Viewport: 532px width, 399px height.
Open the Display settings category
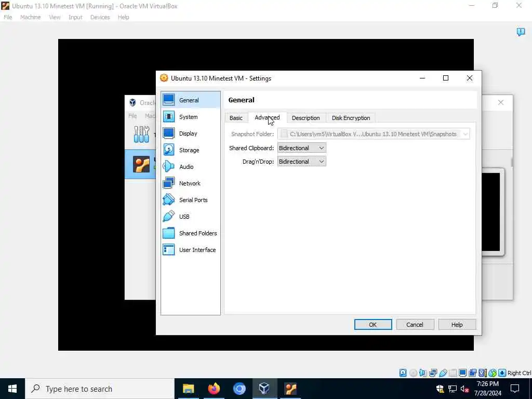[190, 134]
